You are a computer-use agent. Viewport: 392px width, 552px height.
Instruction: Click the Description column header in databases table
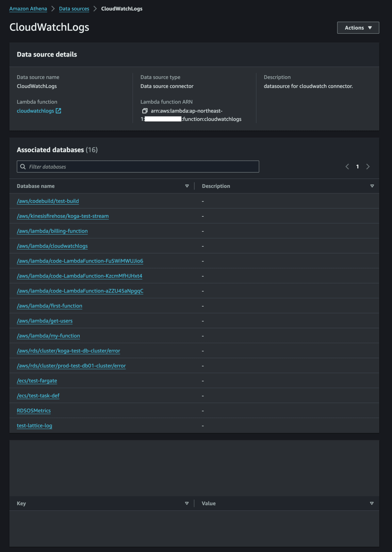(216, 186)
